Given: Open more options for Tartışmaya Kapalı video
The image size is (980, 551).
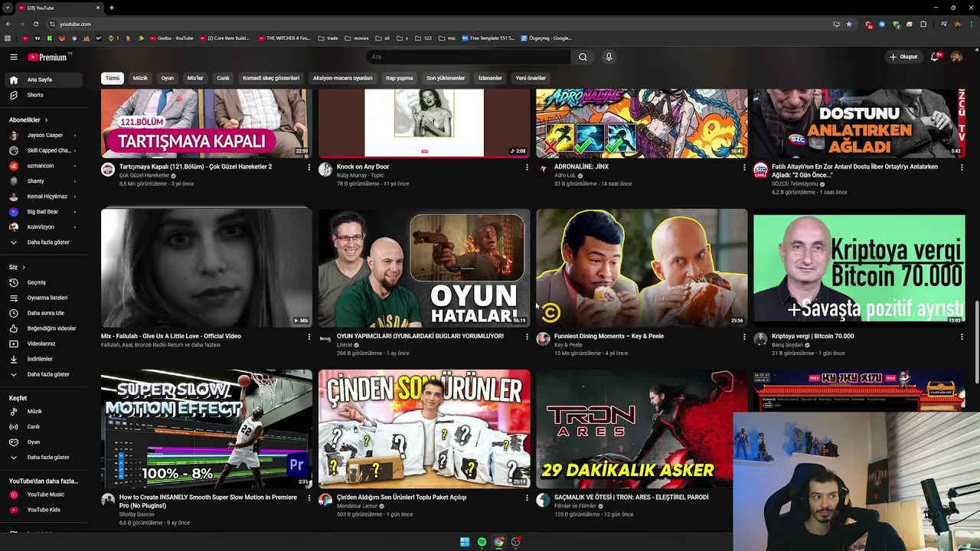Looking at the screenshot, I should (x=309, y=167).
